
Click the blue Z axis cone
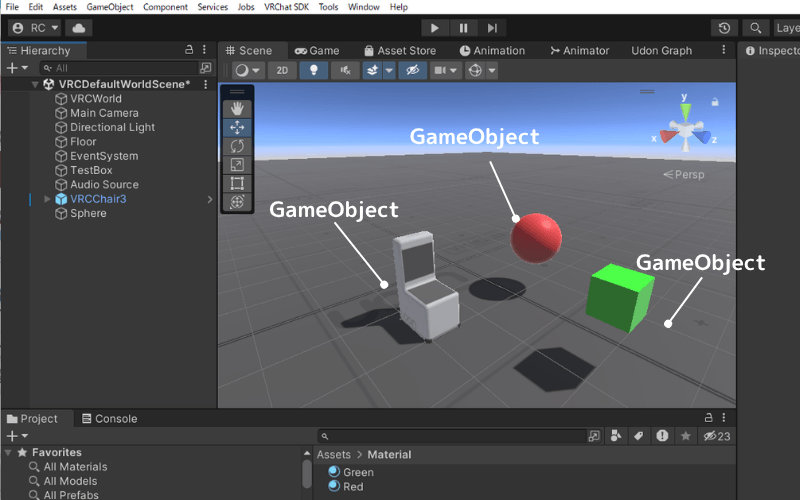click(x=703, y=137)
